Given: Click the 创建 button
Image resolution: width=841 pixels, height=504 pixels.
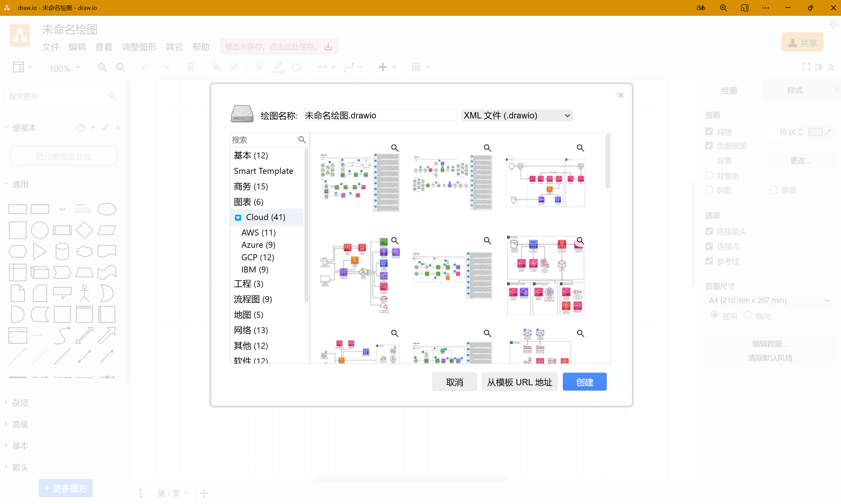Looking at the screenshot, I should [x=584, y=382].
